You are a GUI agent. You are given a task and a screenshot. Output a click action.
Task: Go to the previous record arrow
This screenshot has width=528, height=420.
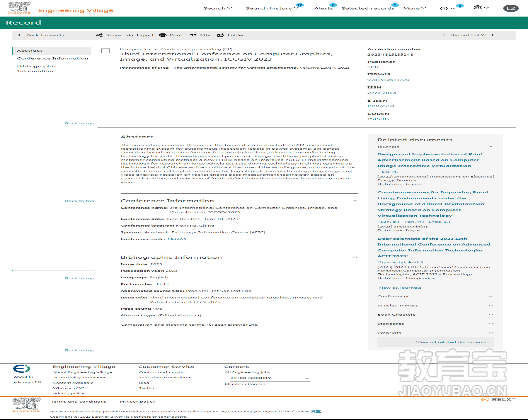pyautogui.click(x=444, y=35)
